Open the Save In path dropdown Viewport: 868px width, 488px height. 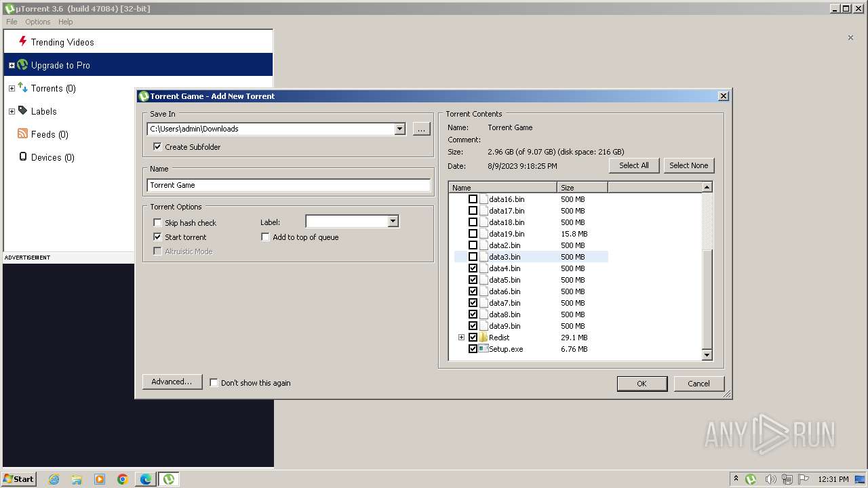coord(399,129)
